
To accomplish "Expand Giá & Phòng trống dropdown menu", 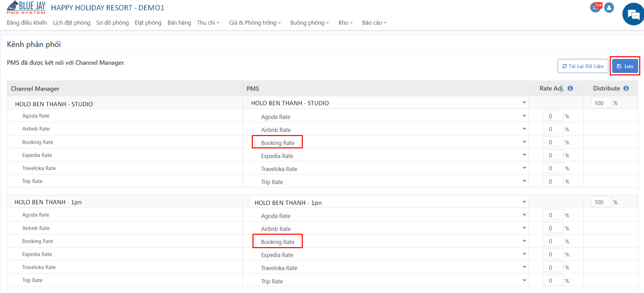I will click(255, 23).
